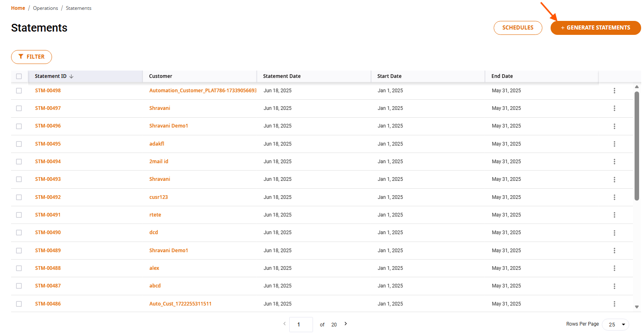644x333 pixels.
Task: Tick the checkbox next to STM-00493
Action: click(x=19, y=180)
